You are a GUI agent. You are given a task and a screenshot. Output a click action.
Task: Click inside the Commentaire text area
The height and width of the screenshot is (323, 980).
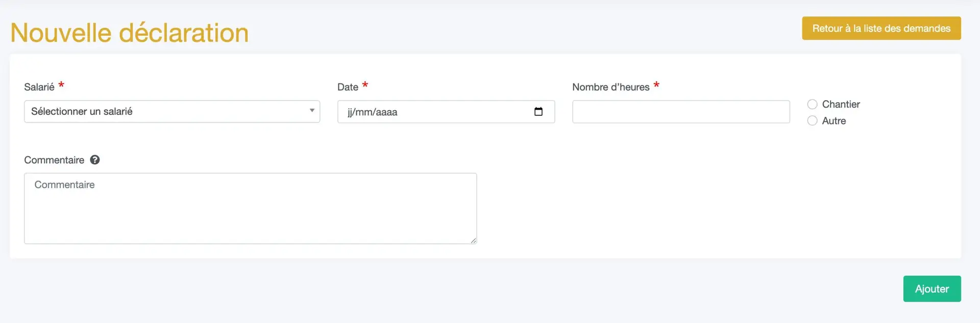coord(250,208)
